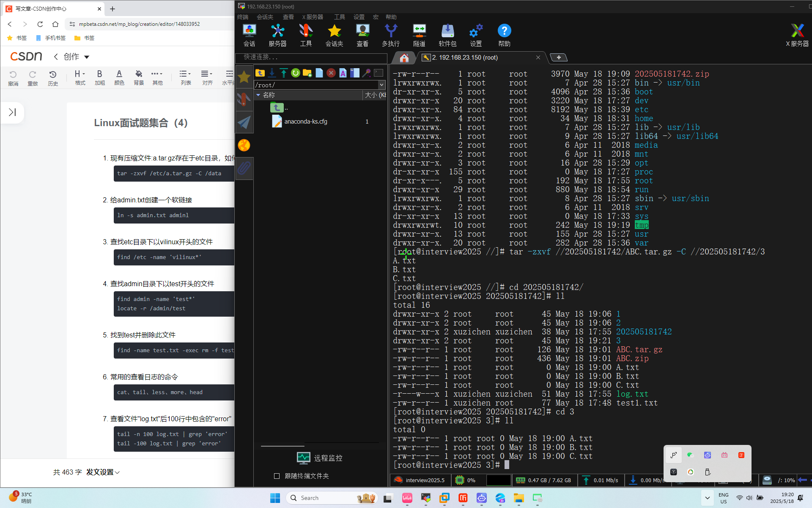Expand the 发文设置 dropdown
Image resolution: width=812 pixels, height=508 pixels.
103,472
